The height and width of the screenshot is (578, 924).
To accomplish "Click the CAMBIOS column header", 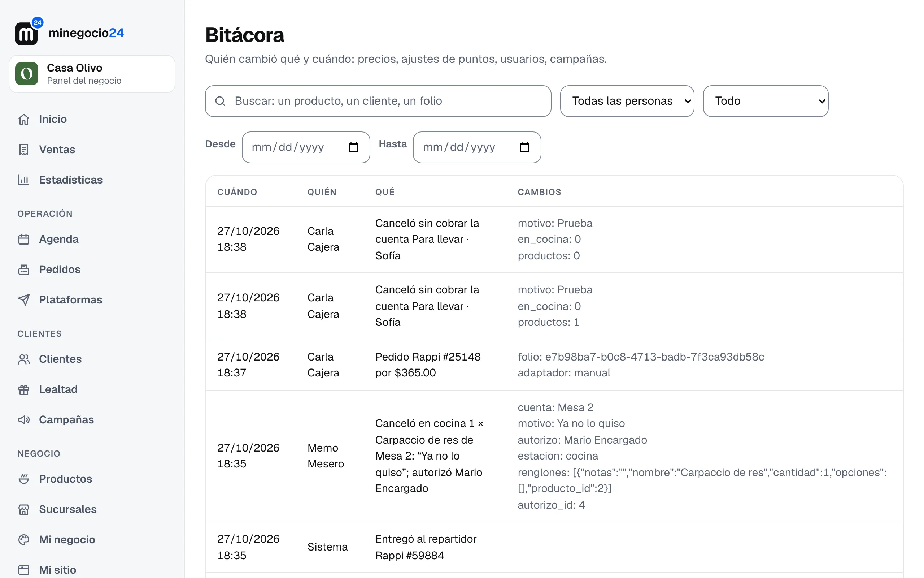I will pos(539,192).
